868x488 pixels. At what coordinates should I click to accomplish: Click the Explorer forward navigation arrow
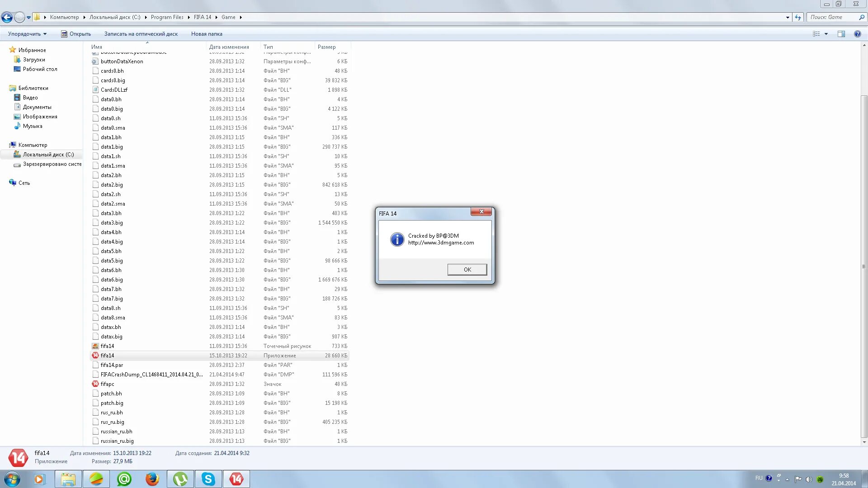(x=19, y=17)
